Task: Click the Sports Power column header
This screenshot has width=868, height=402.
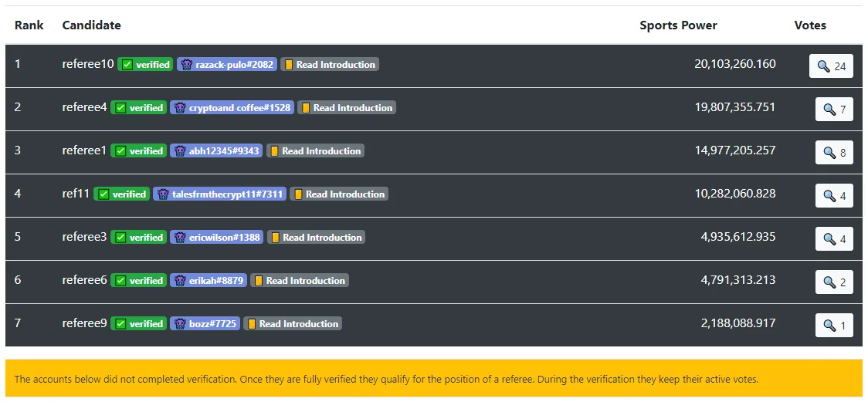Action: click(x=678, y=25)
